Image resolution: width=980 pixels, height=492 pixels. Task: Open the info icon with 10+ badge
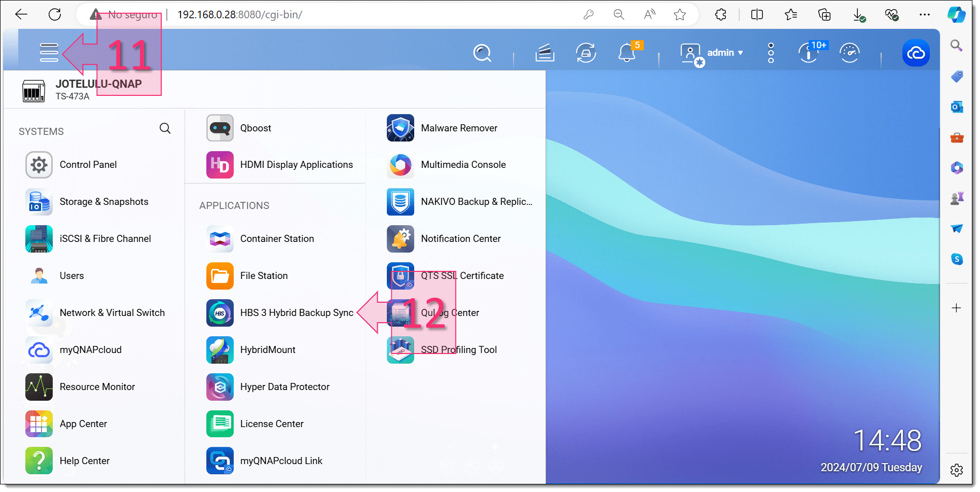click(810, 53)
